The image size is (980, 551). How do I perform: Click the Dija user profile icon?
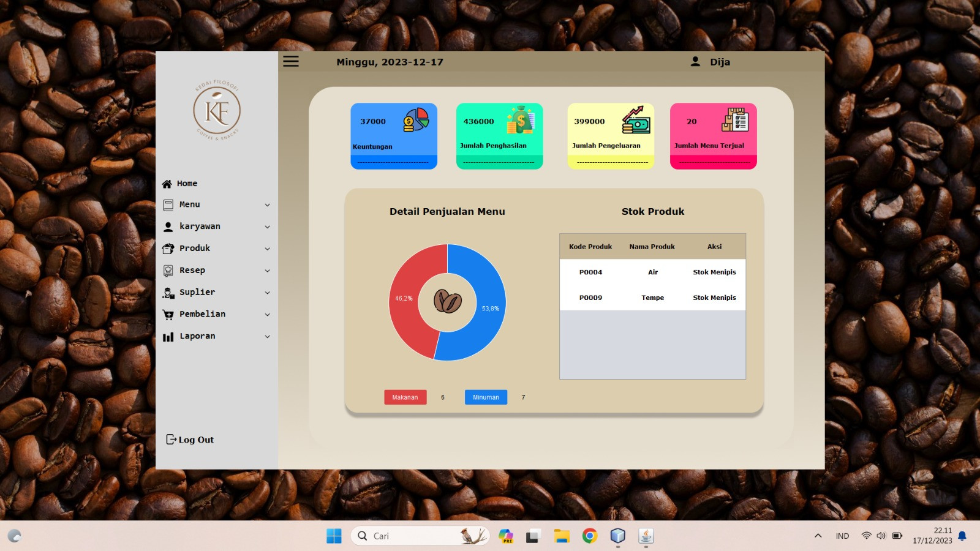(x=695, y=61)
